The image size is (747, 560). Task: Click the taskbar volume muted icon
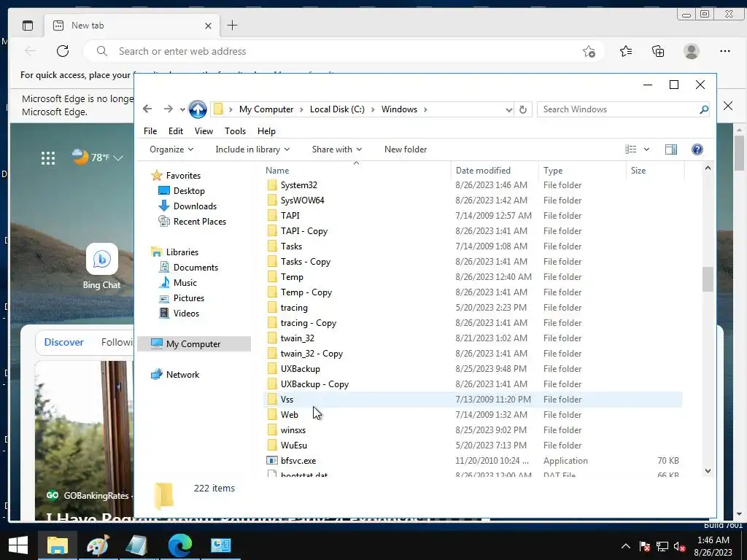click(x=679, y=547)
